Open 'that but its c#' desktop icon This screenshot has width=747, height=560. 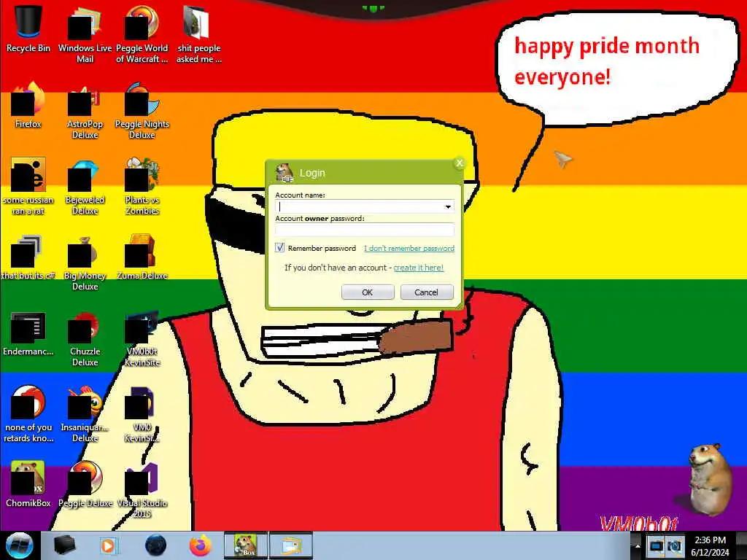point(28,257)
